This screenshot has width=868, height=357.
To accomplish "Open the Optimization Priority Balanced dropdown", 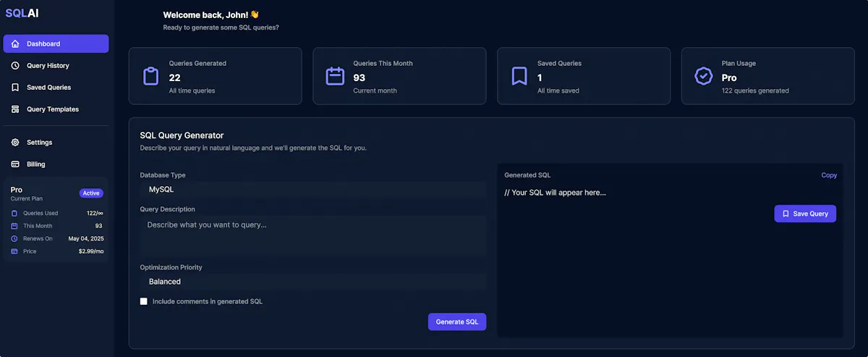I will coord(313,281).
